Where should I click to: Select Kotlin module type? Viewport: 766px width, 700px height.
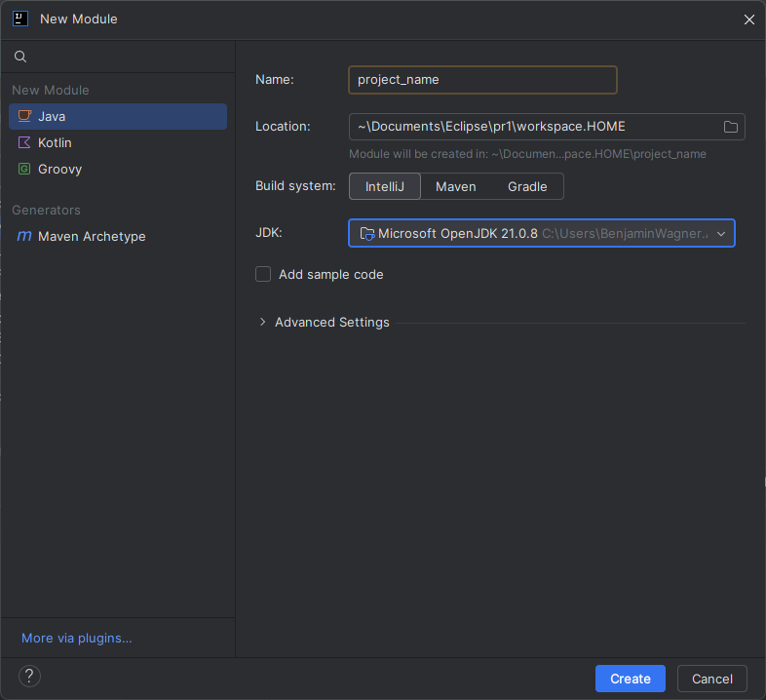point(55,142)
